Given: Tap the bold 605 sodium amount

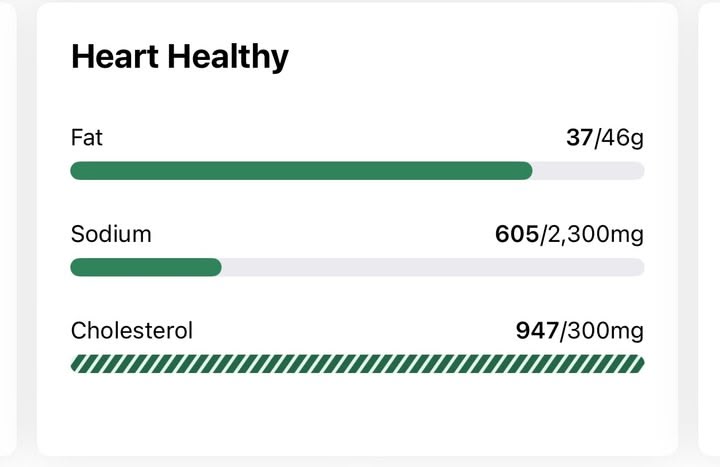Looking at the screenshot, I should coord(517,234).
